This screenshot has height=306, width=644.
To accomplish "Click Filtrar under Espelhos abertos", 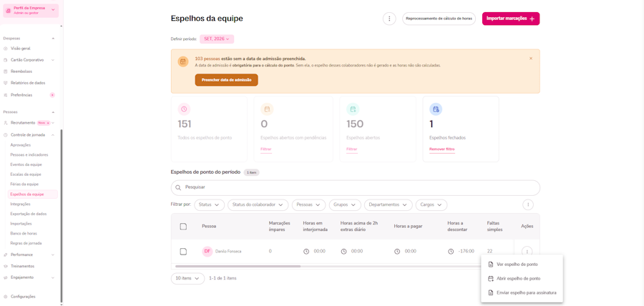I will tap(351, 149).
